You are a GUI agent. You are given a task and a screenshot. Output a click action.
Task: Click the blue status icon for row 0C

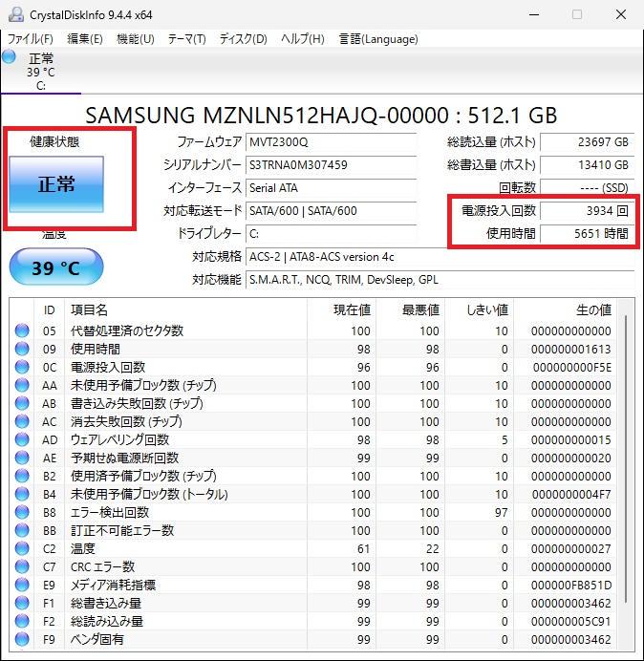(x=22, y=367)
